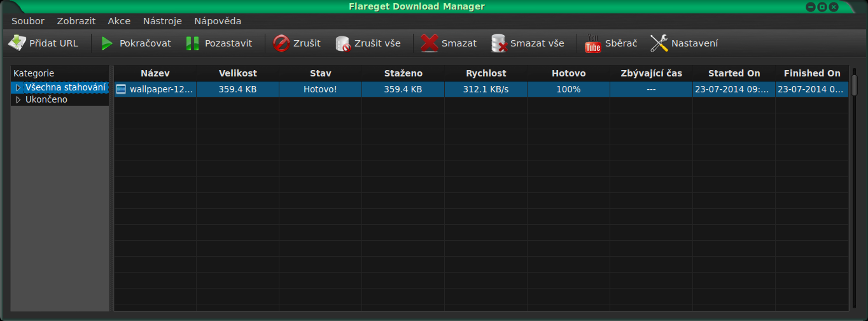Image resolution: width=868 pixels, height=321 pixels.
Task: Close the Flareget window
Action: (x=834, y=7)
